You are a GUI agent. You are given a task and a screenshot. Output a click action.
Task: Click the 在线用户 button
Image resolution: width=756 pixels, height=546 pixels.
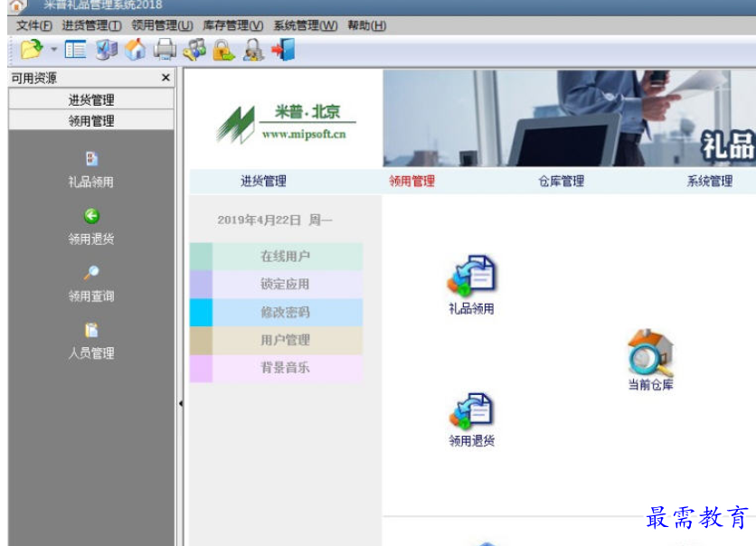pos(277,257)
